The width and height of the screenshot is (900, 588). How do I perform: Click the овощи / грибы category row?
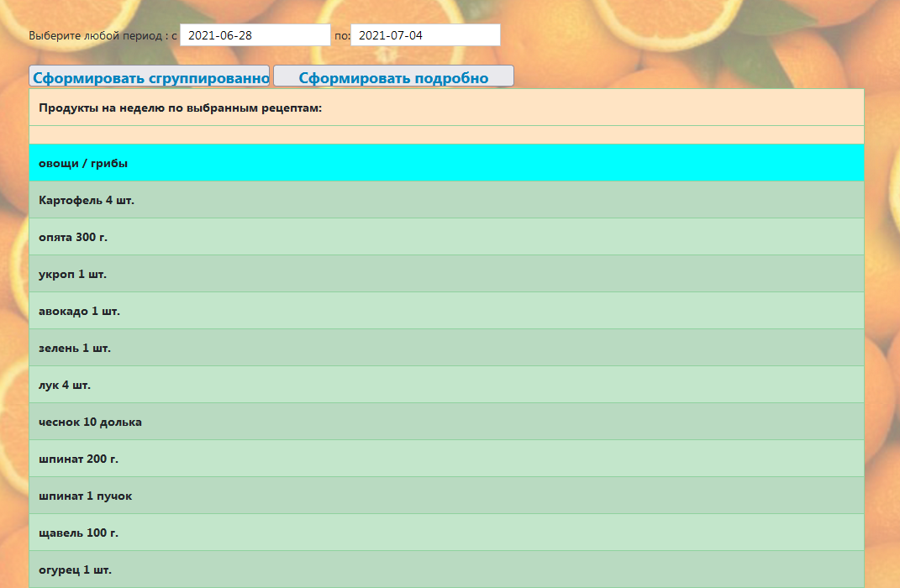pyautogui.click(x=446, y=163)
